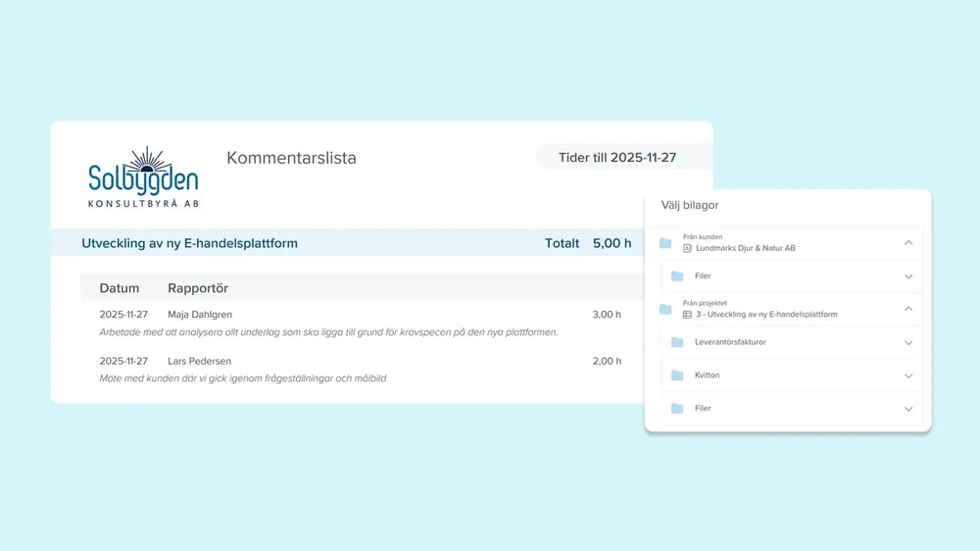
Task: Expand the Leverantörsfakturor folder chevron
Action: 908,343
